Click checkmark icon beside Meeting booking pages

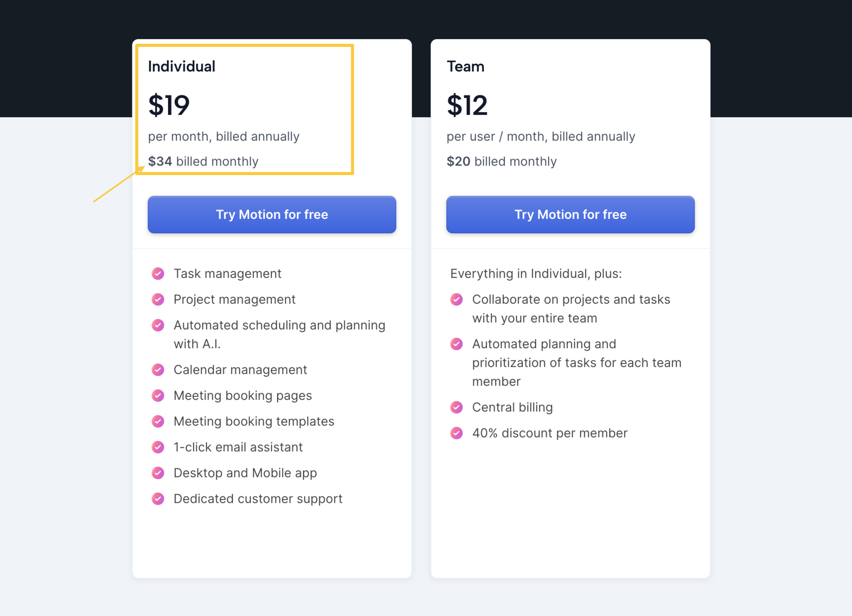(x=158, y=396)
